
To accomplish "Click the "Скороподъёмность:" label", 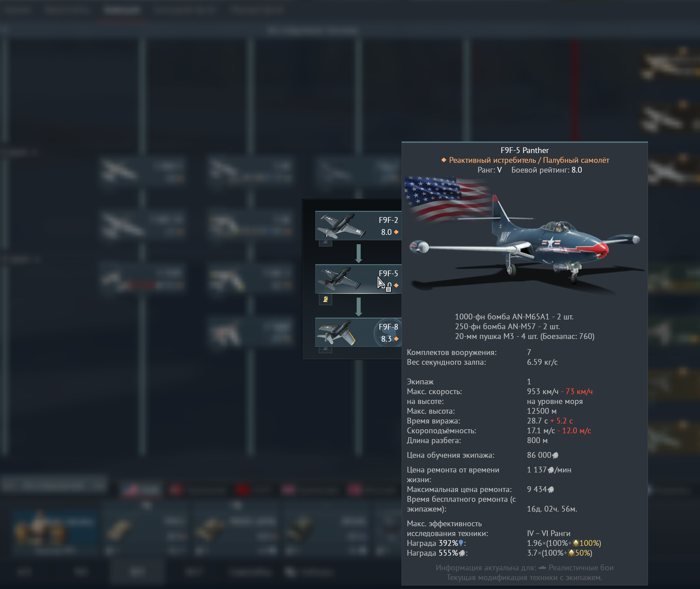I will pyautogui.click(x=442, y=431).
